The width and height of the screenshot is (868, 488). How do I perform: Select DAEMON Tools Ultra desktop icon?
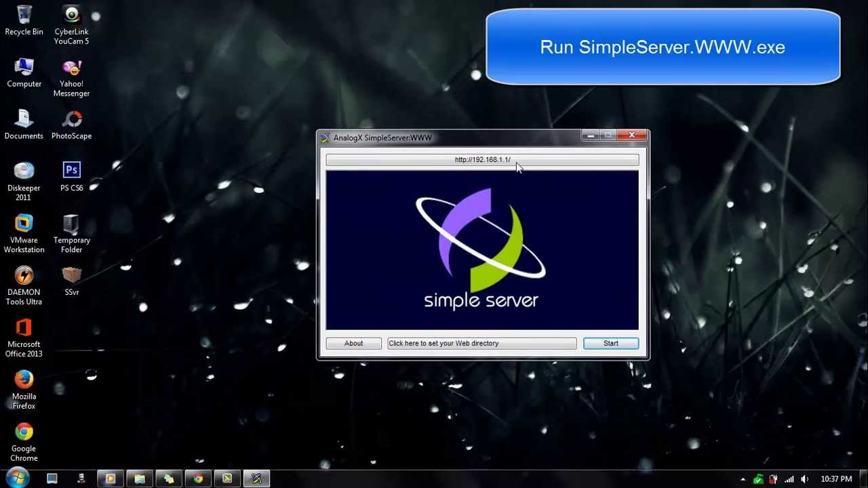pyautogui.click(x=24, y=286)
